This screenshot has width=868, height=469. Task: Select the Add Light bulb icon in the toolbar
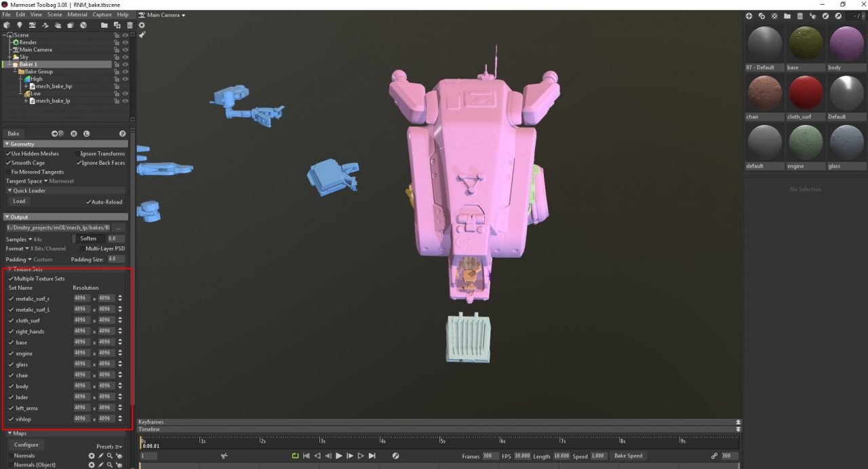(19, 25)
